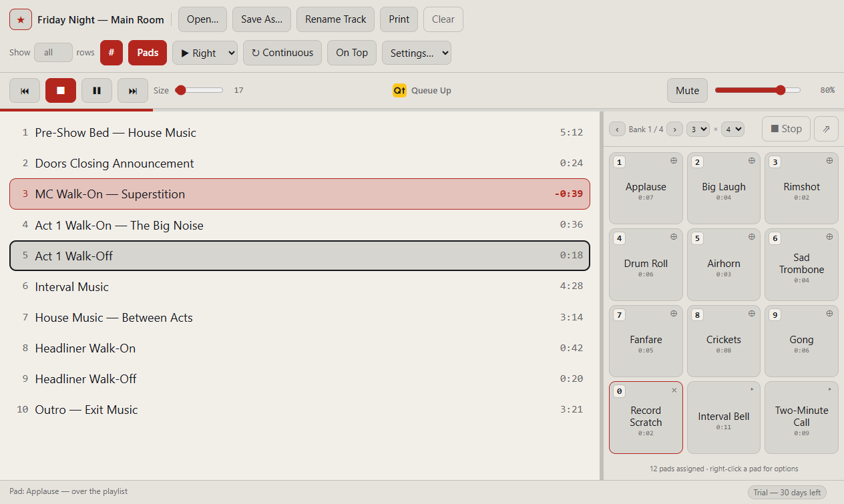Select the Interval Music track row
This screenshot has height=504, width=844.
coord(300,286)
